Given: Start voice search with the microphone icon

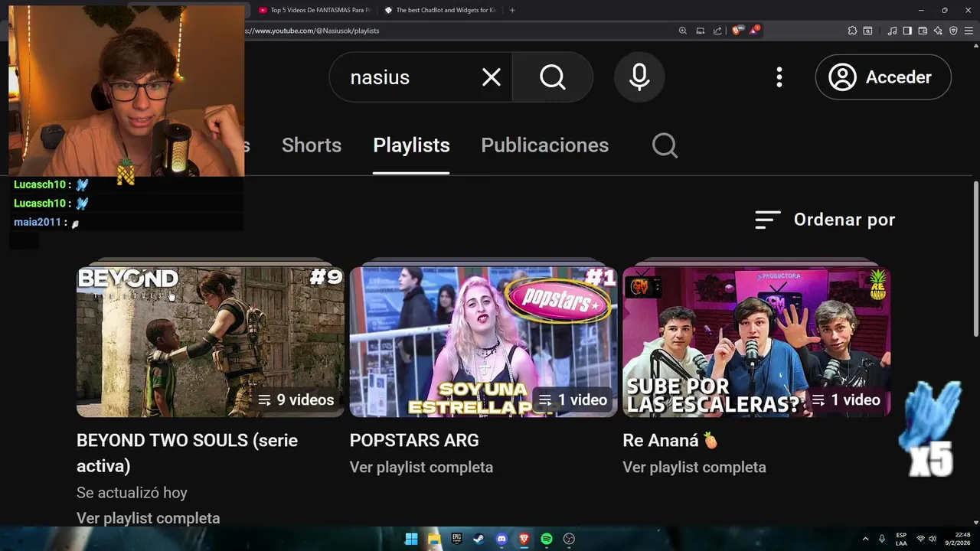Looking at the screenshot, I should point(639,77).
